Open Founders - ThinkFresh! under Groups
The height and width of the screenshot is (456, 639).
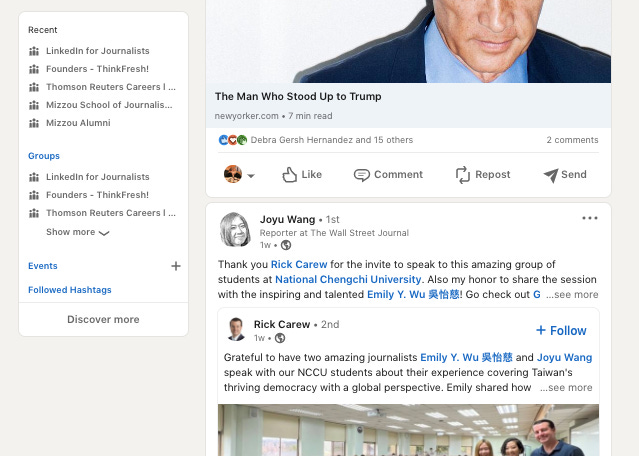97,195
